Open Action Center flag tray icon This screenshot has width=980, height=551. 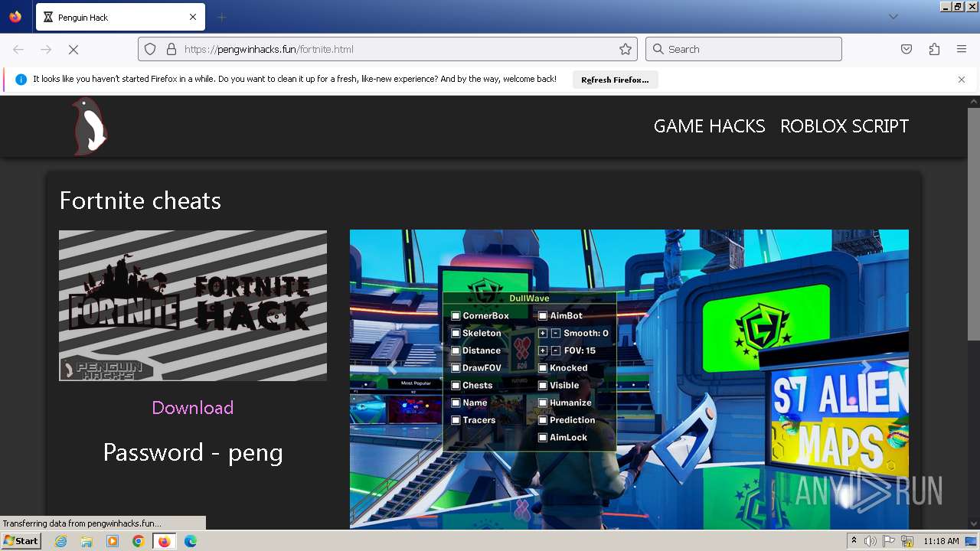click(889, 541)
